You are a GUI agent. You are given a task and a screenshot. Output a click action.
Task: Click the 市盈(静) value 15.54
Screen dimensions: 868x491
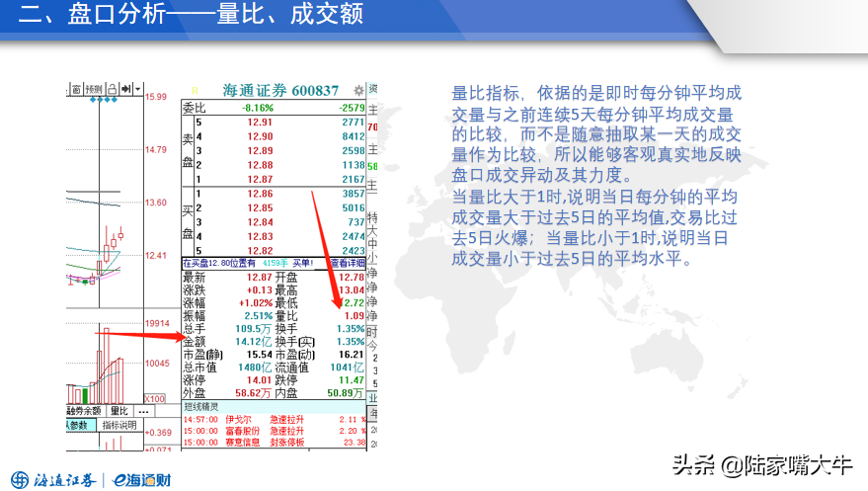260,355
